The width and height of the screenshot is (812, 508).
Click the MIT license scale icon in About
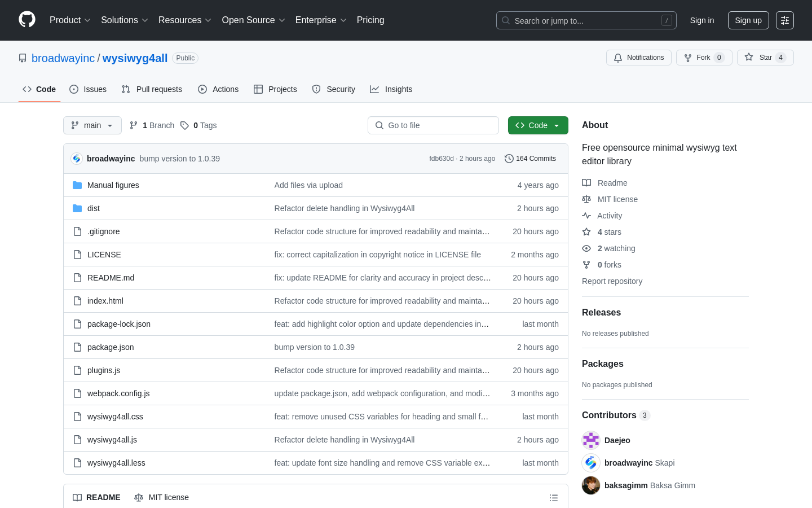(x=586, y=199)
